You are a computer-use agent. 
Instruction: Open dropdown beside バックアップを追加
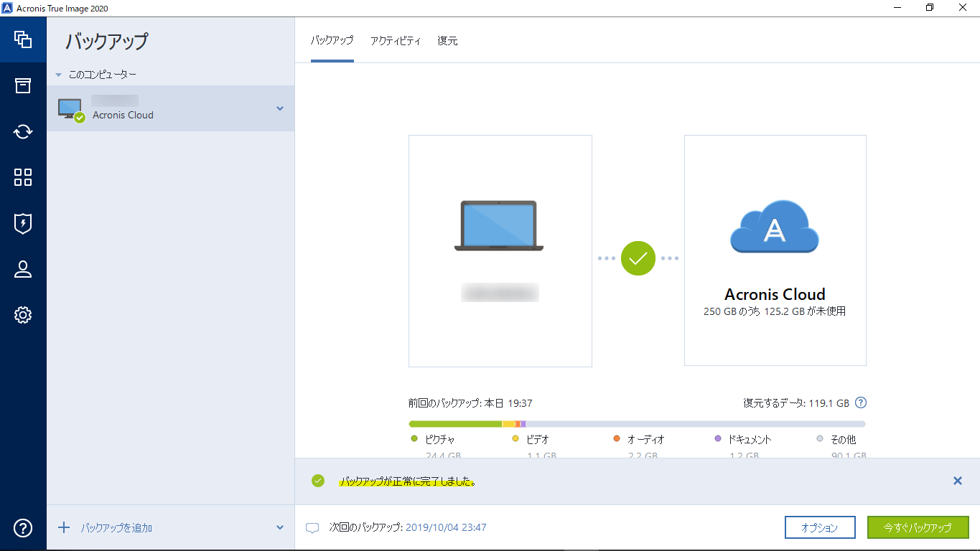pos(280,527)
